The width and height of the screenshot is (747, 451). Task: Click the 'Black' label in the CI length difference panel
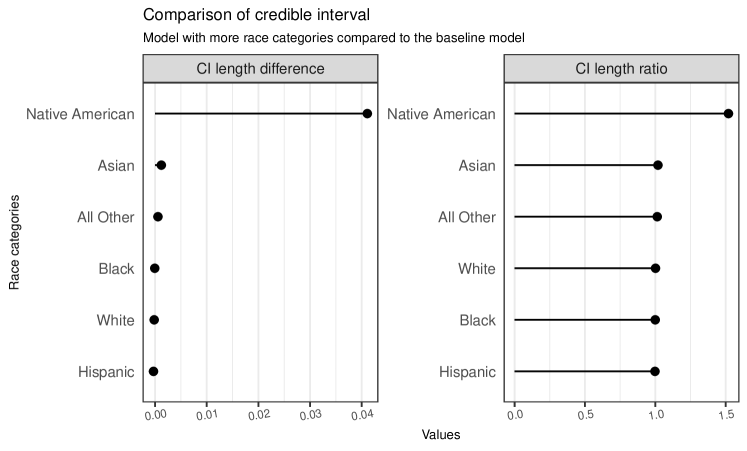click(x=116, y=268)
